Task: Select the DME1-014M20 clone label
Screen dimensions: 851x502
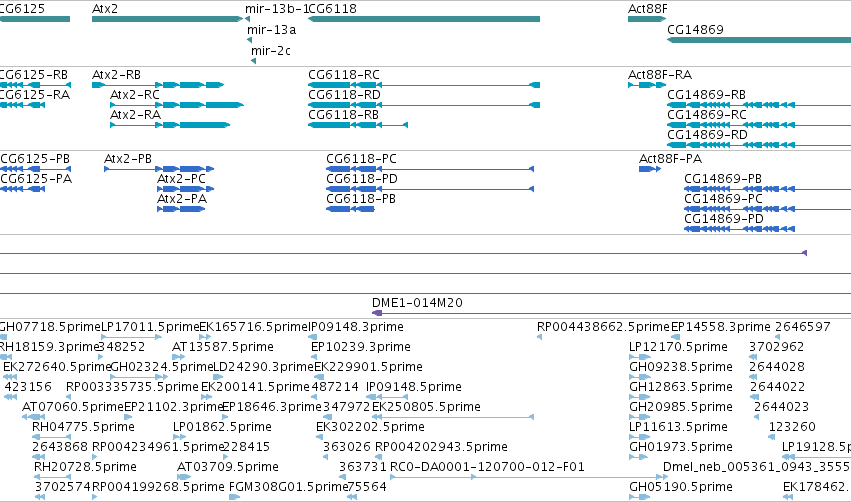Action: tap(417, 302)
